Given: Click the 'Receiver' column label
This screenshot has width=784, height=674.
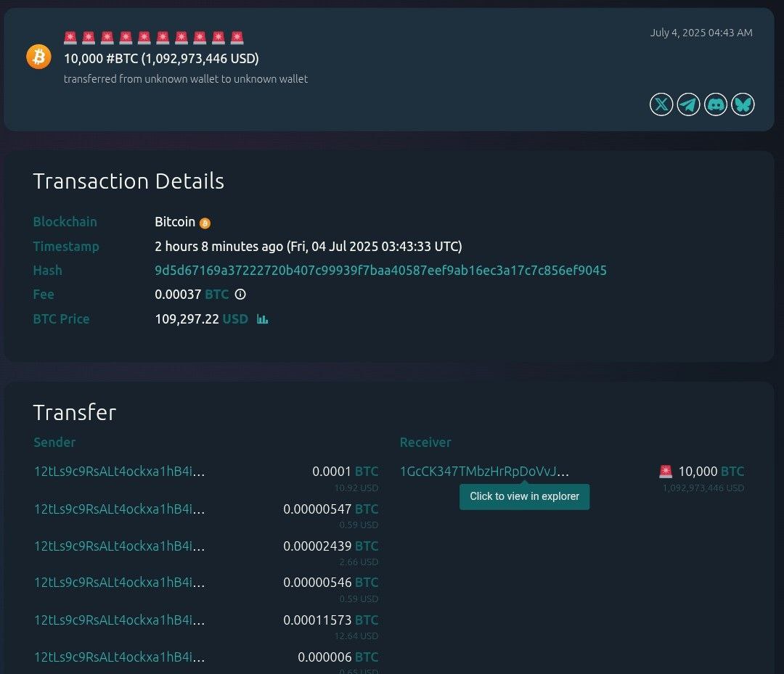Looking at the screenshot, I should pos(425,442).
